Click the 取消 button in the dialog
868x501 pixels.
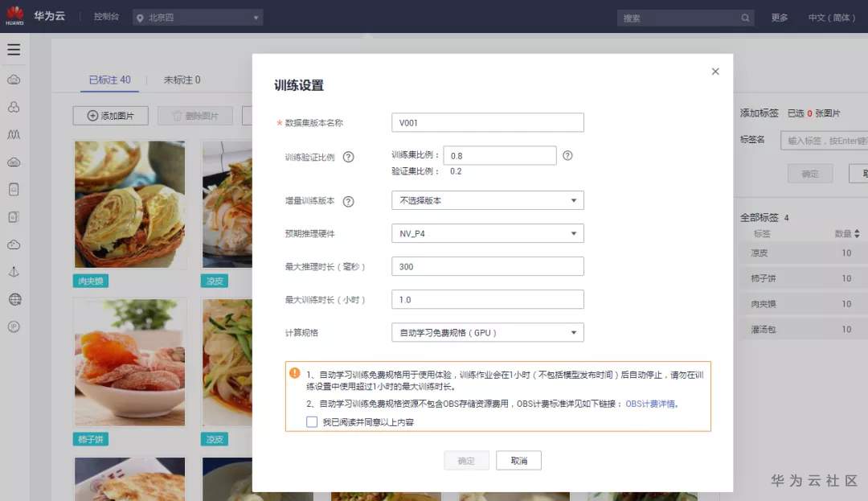[x=518, y=461]
